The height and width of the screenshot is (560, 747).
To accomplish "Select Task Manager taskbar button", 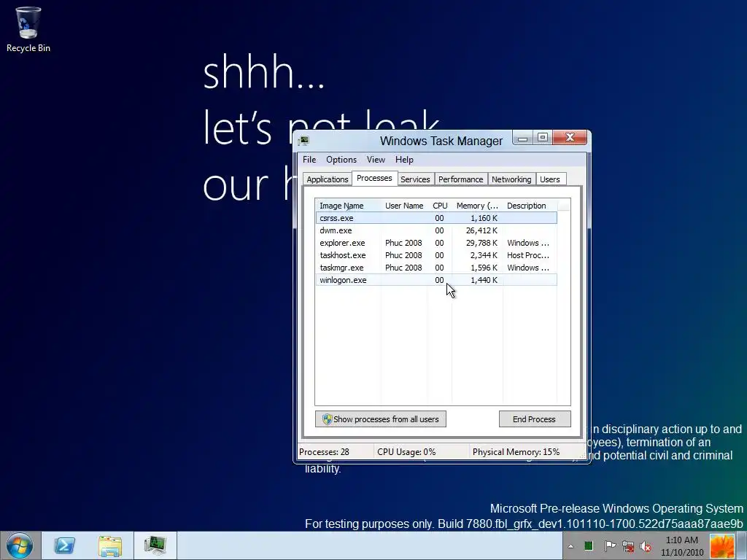I will tap(155, 545).
